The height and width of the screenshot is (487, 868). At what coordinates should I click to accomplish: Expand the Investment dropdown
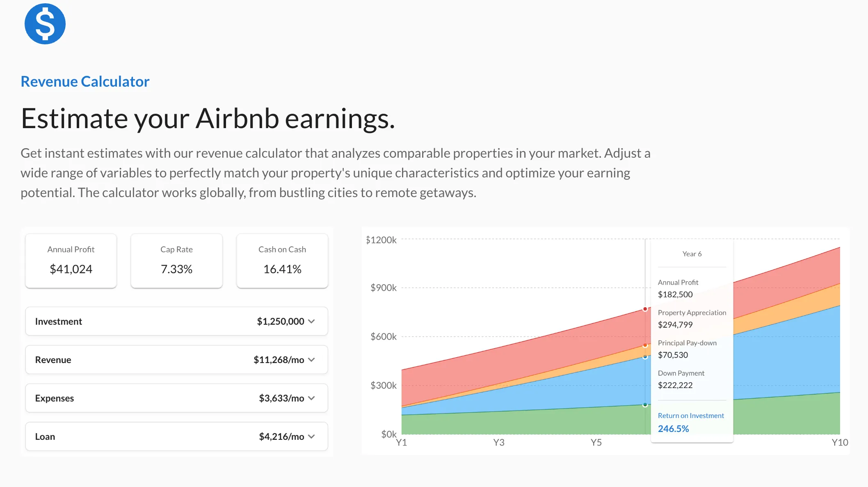tap(312, 322)
